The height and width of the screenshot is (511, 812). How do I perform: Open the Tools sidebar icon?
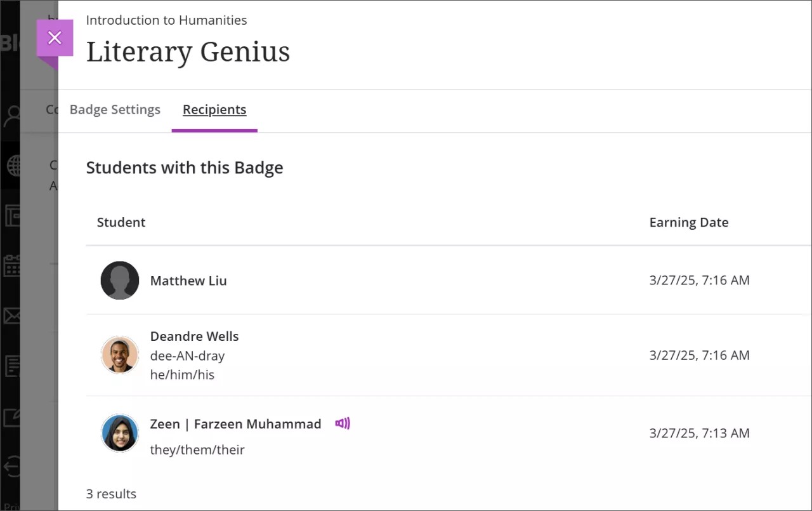tap(11, 417)
